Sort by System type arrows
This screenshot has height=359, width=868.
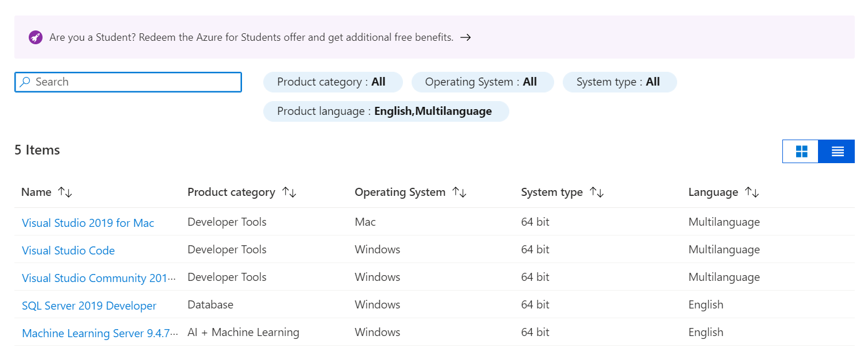point(597,192)
